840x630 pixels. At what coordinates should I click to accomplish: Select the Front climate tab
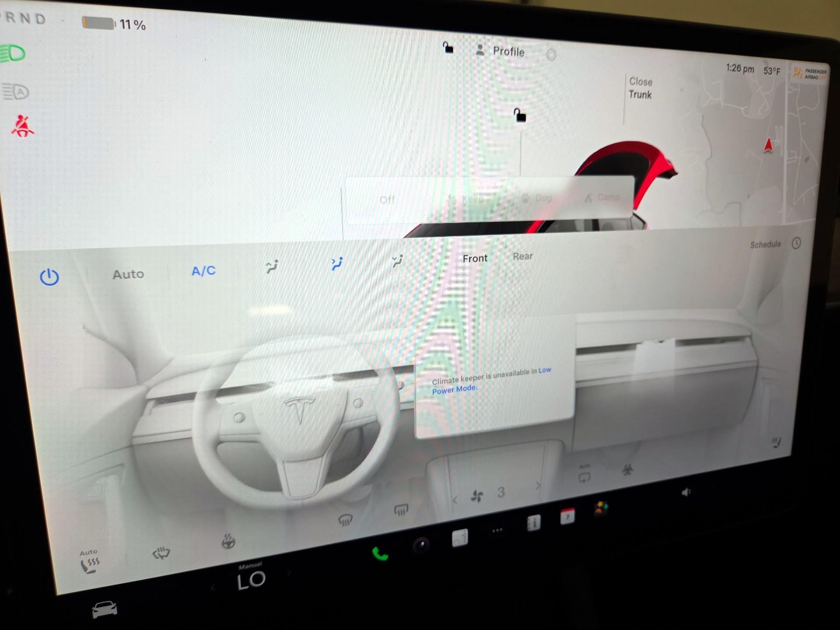(x=475, y=258)
